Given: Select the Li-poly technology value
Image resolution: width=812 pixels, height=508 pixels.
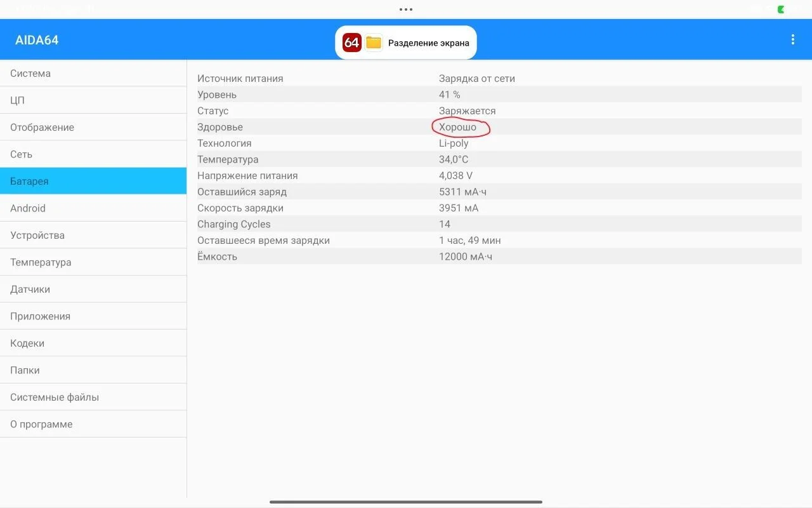Looking at the screenshot, I should point(454,144).
